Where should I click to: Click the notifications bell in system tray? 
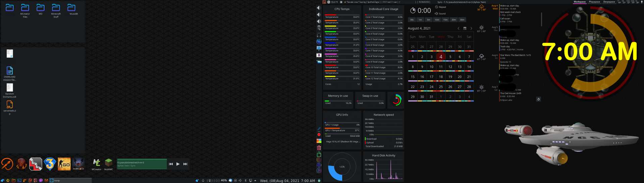203,180
